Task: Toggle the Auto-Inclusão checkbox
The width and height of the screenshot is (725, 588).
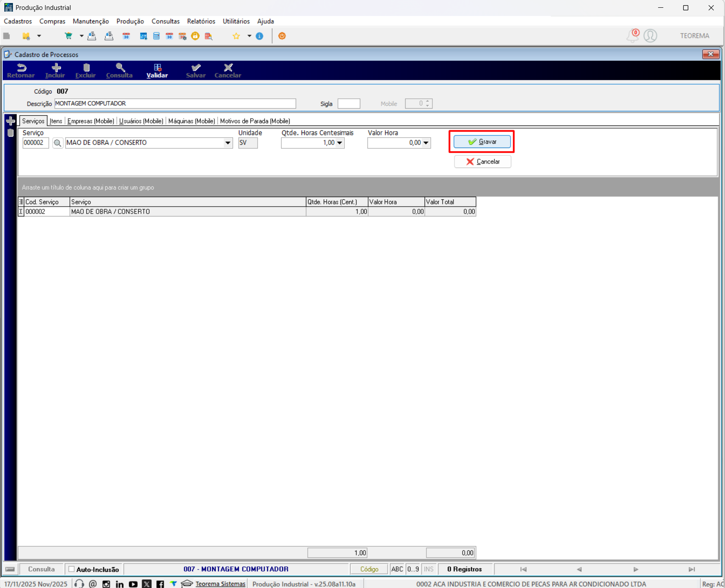Action: [x=72, y=569]
